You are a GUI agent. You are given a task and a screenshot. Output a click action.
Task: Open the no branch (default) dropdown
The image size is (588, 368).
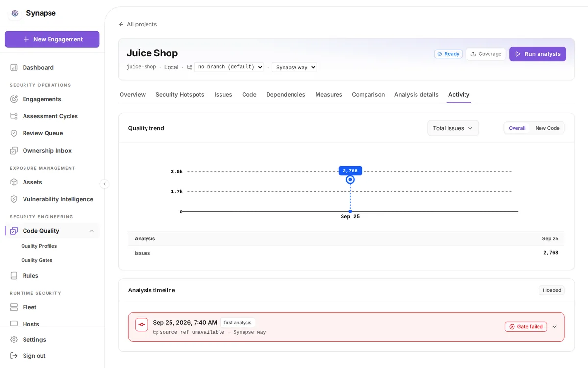tap(229, 67)
